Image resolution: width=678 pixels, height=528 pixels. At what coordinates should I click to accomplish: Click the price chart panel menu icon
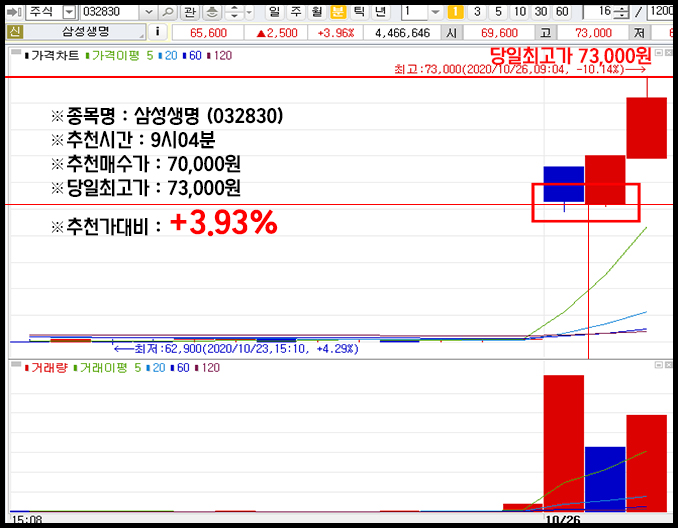16,52
